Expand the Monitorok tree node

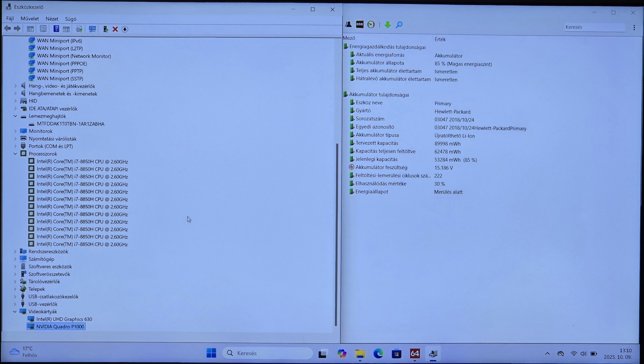15,131
